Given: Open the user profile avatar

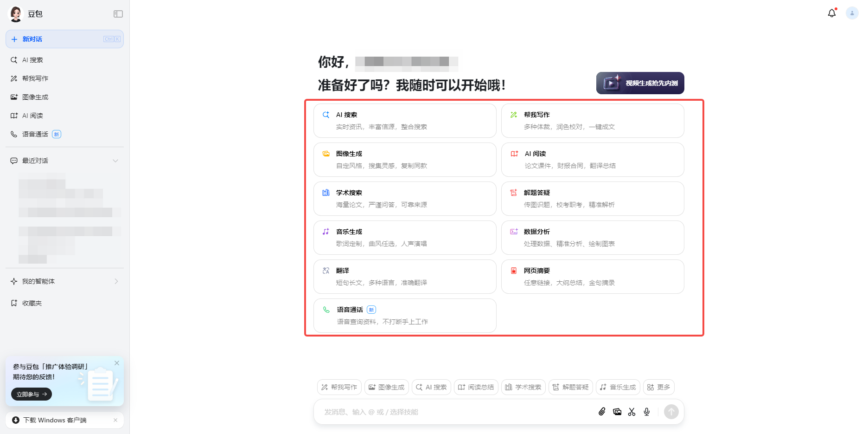Looking at the screenshot, I should point(852,13).
